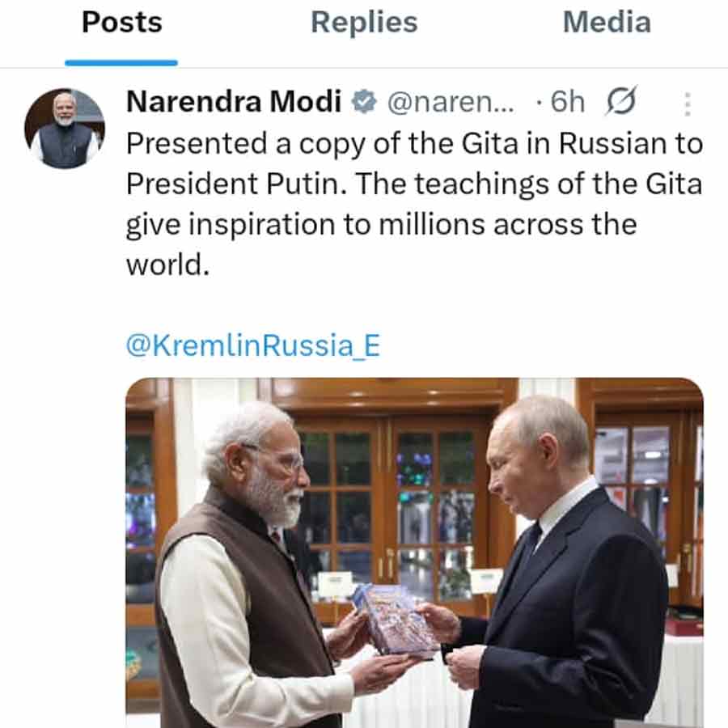Click the blue underline beneath Posts

point(121,62)
